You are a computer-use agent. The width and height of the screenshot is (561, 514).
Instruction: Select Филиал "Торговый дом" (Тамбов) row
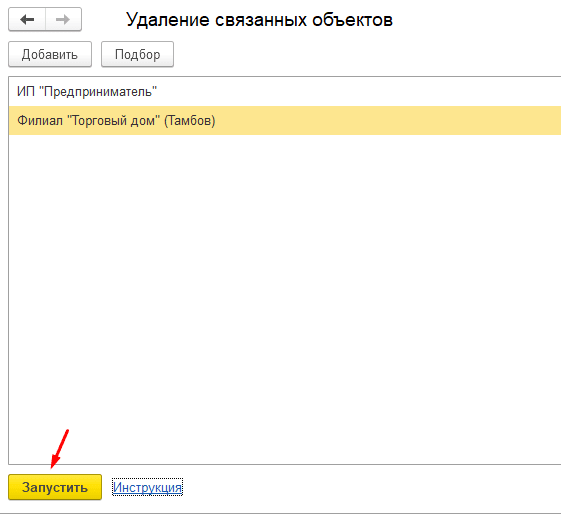285,120
